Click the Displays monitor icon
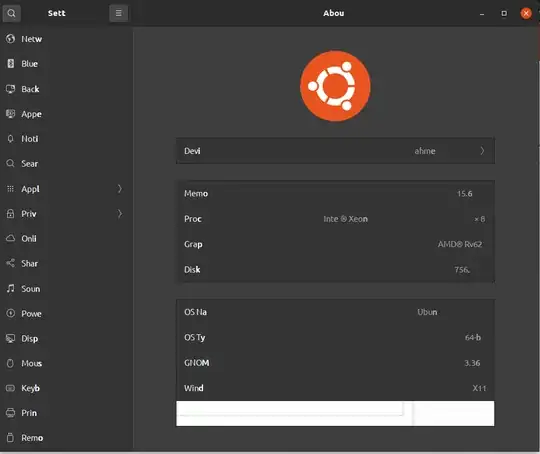This screenshot has width=540, height=454. (x=10, y=338)
